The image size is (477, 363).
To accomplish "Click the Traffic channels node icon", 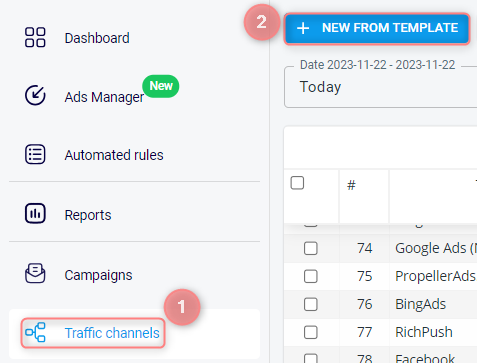I will 35,332.
